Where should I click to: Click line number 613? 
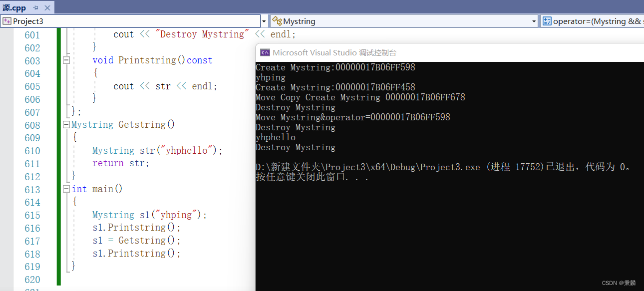click(x=32, y=190)
